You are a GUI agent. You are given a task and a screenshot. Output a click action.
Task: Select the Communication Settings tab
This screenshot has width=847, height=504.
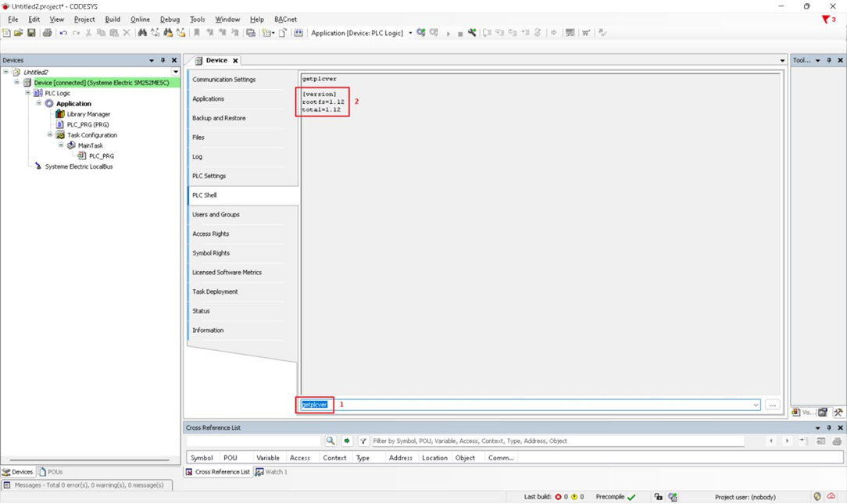pos(223,80)
